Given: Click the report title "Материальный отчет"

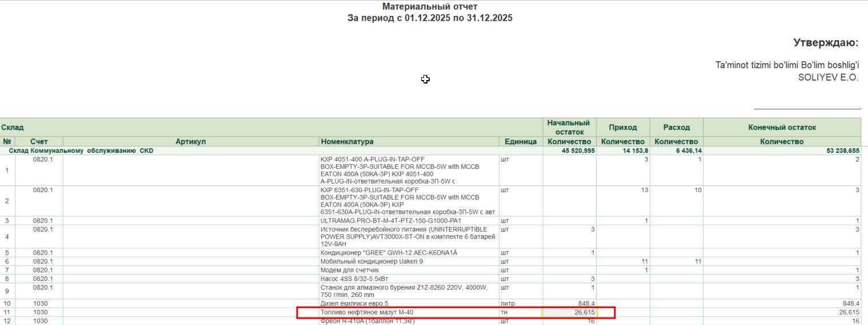Looking at the screenshot, I should point(430,7).
